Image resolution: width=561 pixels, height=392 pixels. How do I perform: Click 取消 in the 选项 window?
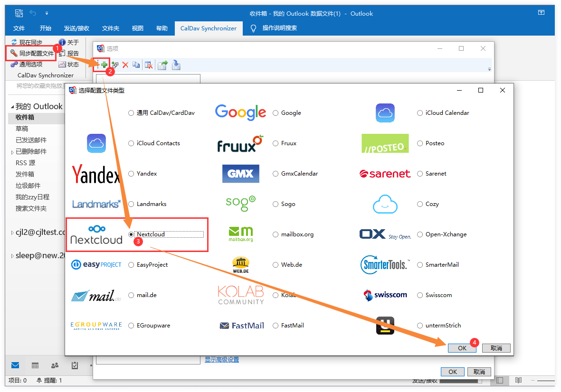479,372
